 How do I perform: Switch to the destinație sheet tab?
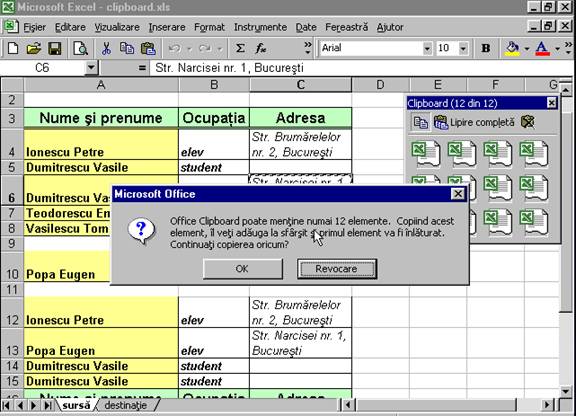[x=126, y=405]
